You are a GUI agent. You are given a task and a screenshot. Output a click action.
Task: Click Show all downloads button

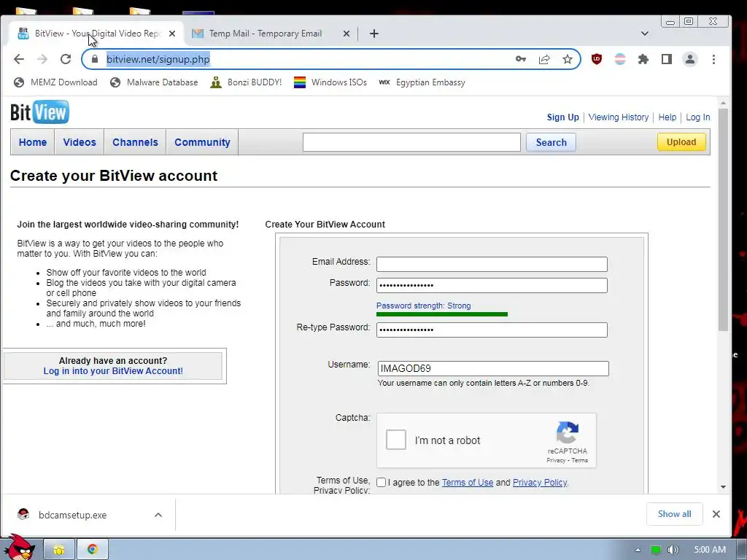pyautogui.click(x=674, y=514)
